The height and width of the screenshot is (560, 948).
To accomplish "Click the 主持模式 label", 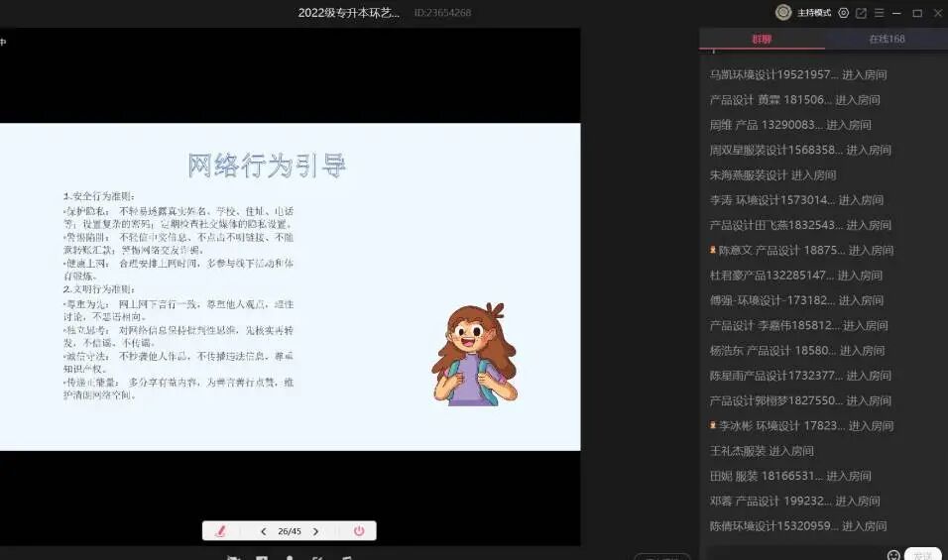I will tap(814, 13).
